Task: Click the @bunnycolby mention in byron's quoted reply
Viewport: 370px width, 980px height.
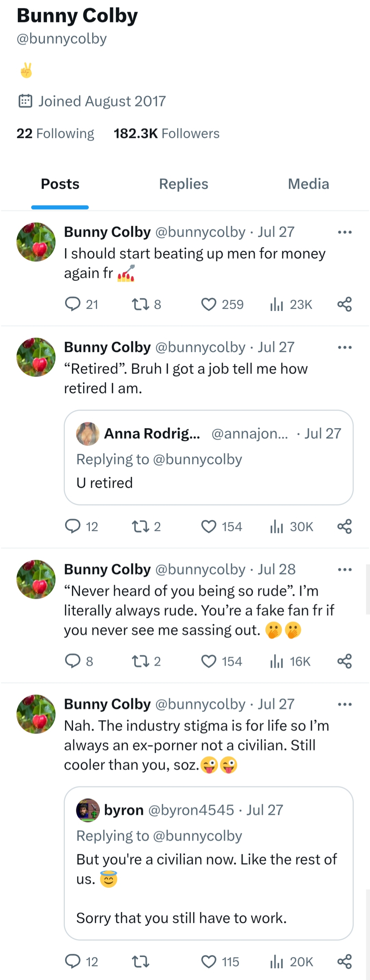Action: click(x=197, y=836)
